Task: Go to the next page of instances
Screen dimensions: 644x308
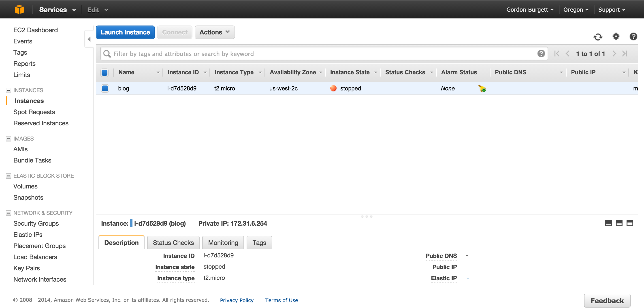Action: (x=615, y=53)
